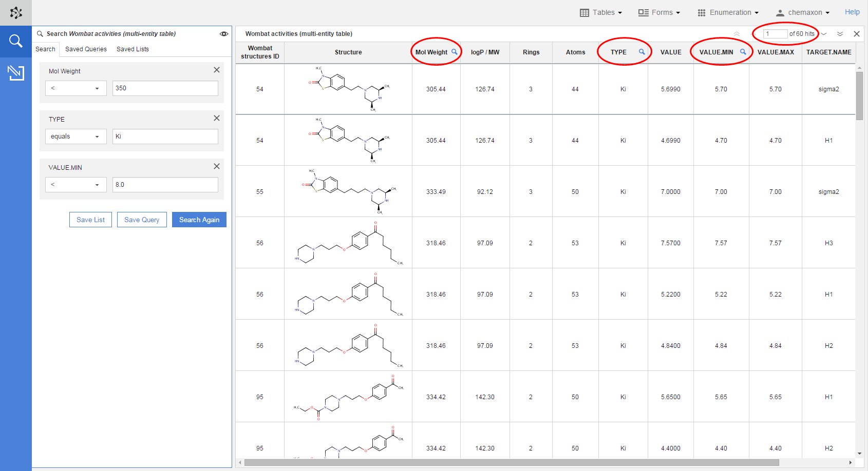Go to next hit with down chevron

824,34
